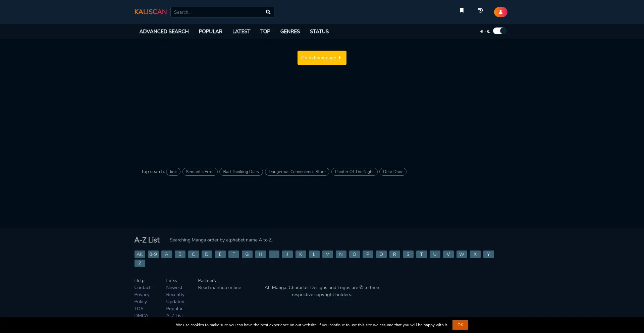
Task: Filter manga by letter X
Action: tap(475, 254)
